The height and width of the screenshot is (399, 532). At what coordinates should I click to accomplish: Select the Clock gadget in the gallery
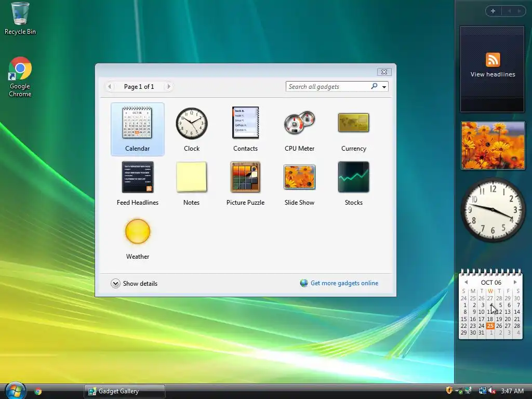click(191, 129)
